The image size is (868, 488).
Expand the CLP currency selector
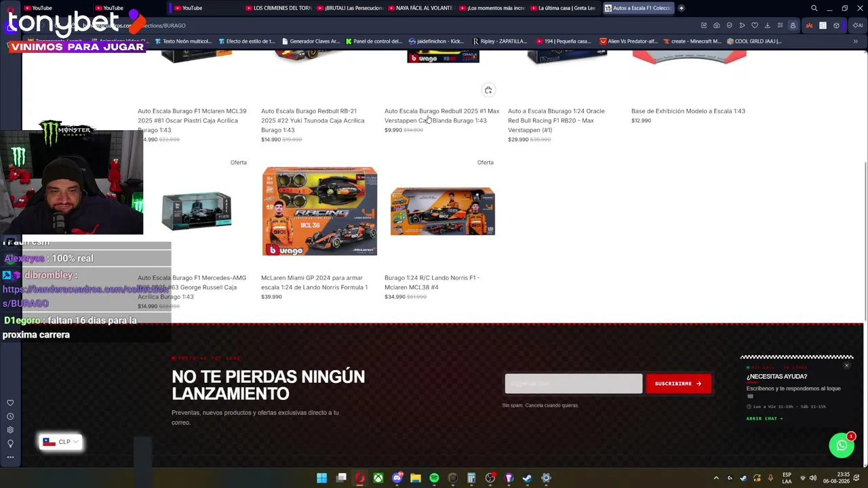(61, 442)
